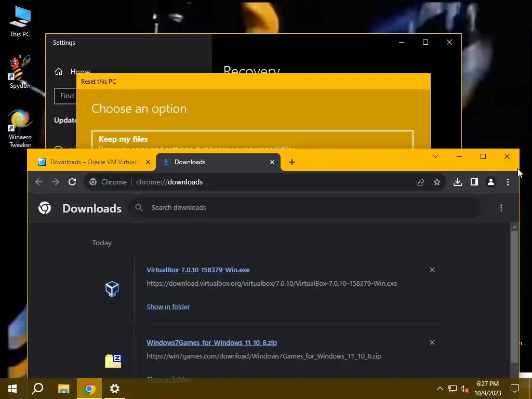Click win7games.com download source URL
This screenshot has width=532, height=399.
point(263,356)
